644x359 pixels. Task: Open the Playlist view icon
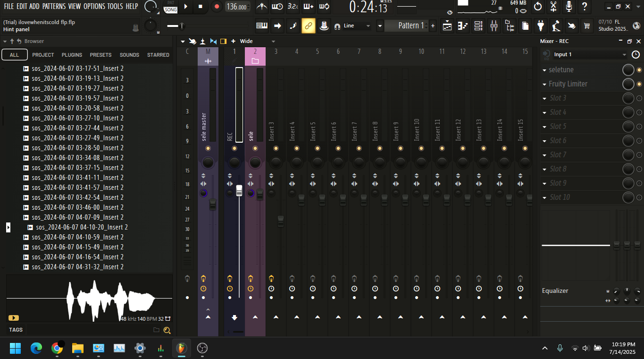pos(447,26)
